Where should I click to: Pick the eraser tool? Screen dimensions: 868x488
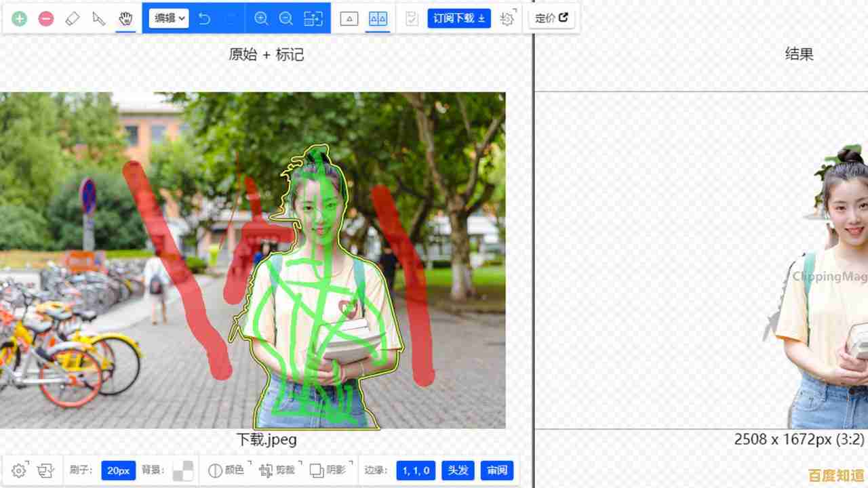point(73,19)
